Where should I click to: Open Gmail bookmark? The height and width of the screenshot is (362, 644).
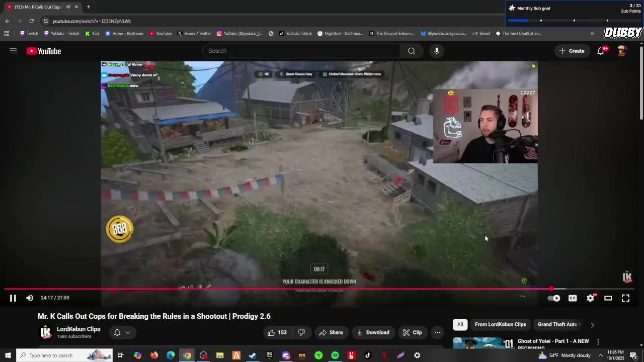pos(481,34)
